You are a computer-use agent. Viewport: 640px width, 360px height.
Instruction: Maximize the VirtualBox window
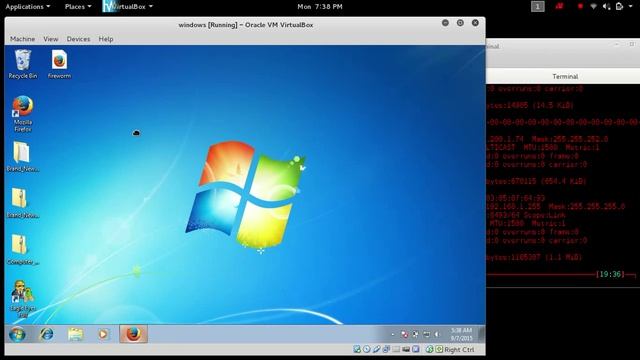(x=460, y=23)
